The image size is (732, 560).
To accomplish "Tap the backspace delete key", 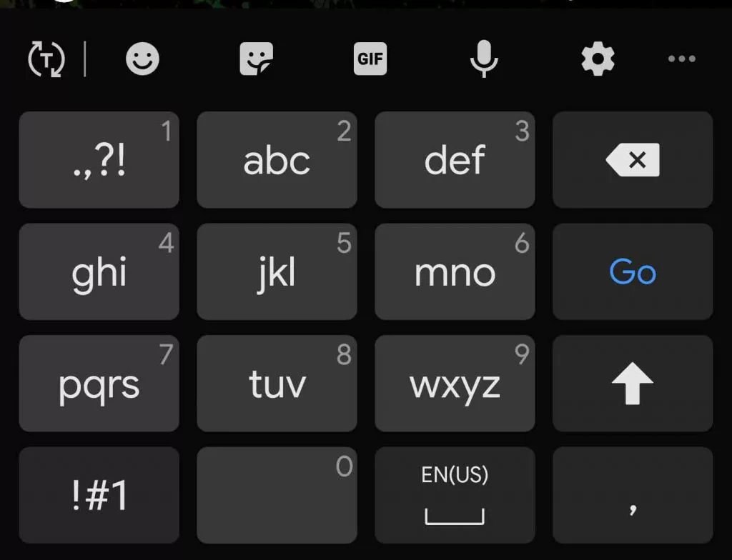I will 633,159.
